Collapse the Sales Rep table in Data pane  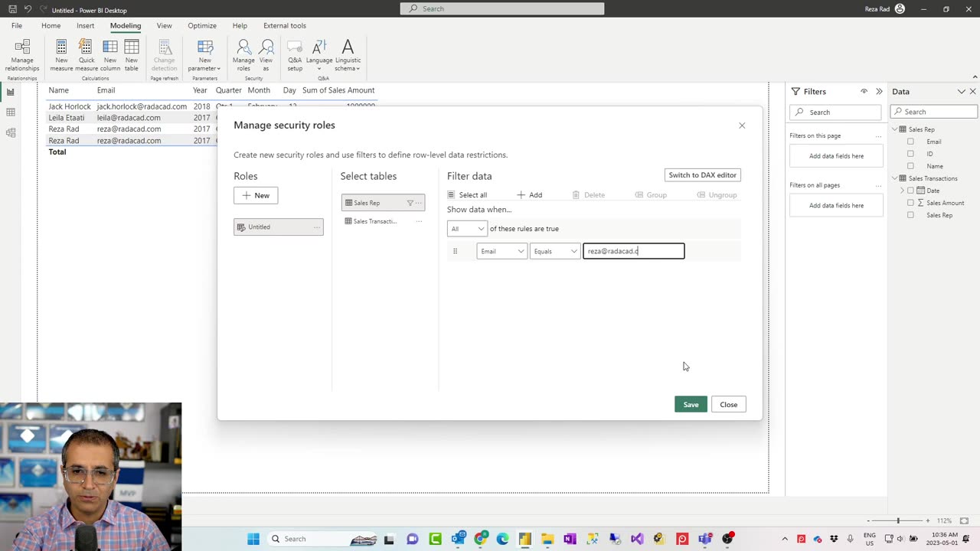click(x=894, y=129)
